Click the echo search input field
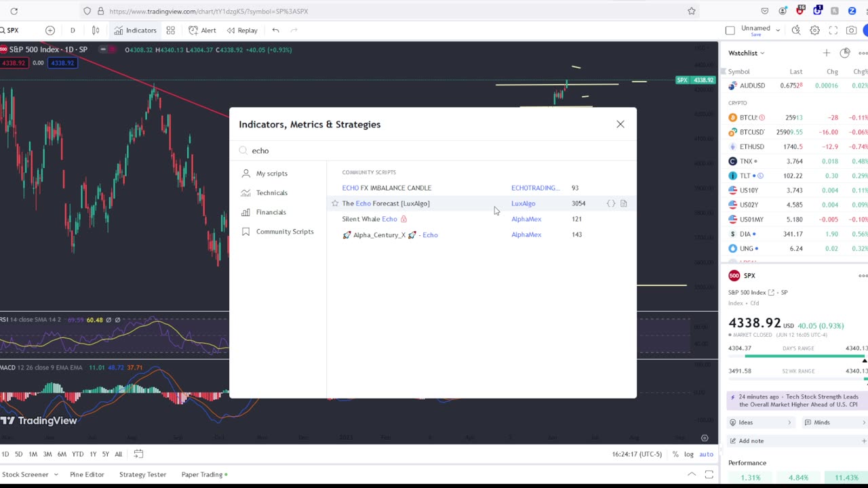 tap(434, 150)
